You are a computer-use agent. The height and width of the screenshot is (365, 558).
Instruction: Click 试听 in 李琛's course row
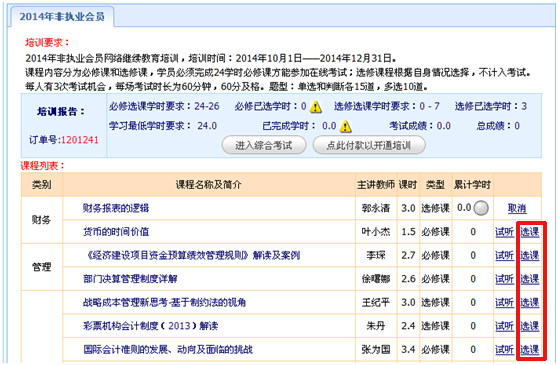tap(504, 255)
